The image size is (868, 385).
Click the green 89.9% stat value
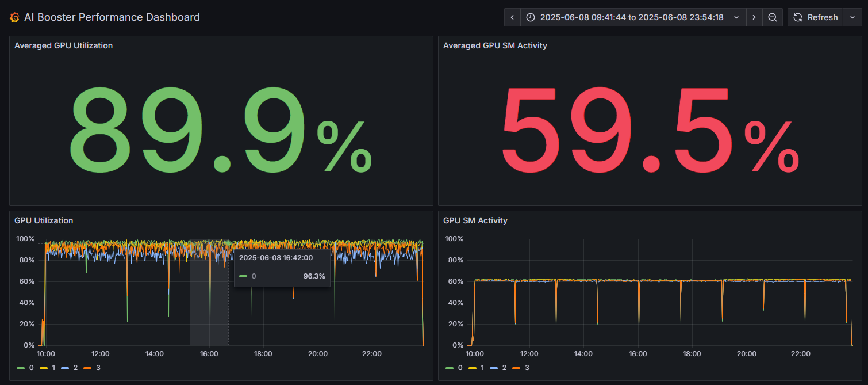pyautogui.click(x=220, y=130)
